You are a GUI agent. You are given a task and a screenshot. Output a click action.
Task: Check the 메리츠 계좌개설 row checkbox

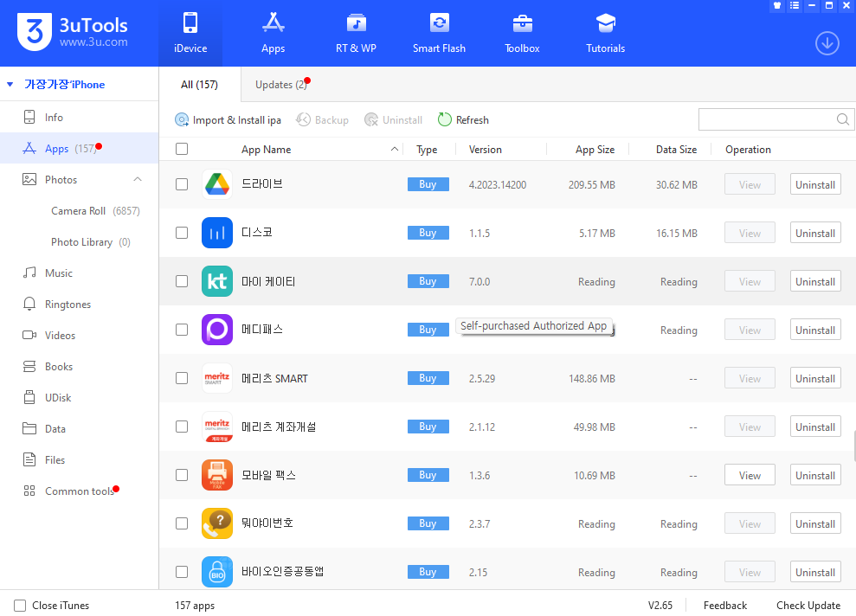[182, 427]
